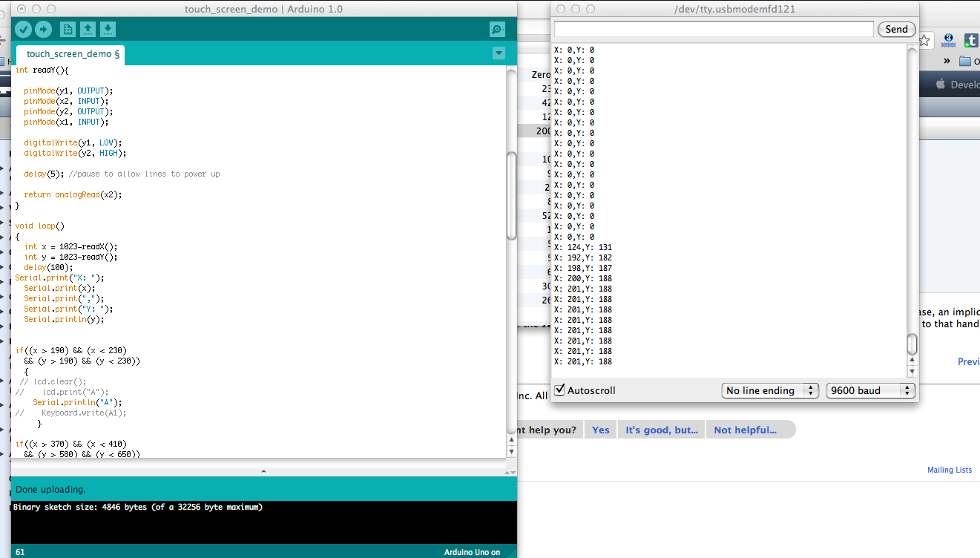
Task: Save the sketch with the Save icon
Action: (108, 29)
